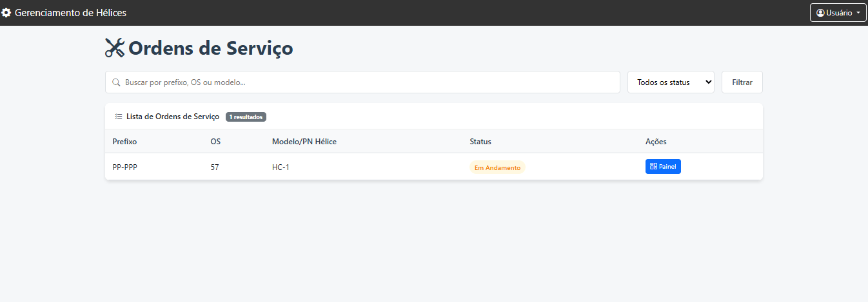868x302 pixels.
Task: Click the Prefixo column header
Action: tap(124, 141)
